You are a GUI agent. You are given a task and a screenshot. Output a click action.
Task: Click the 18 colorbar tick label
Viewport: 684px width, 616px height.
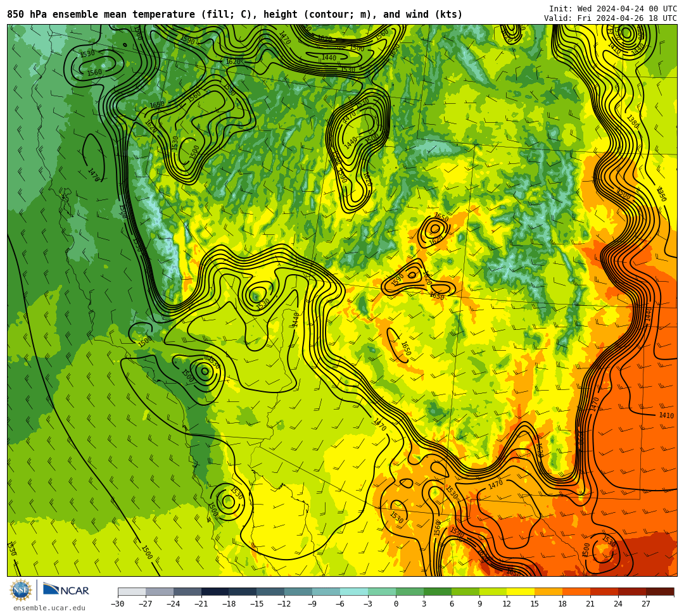point(563,604)
